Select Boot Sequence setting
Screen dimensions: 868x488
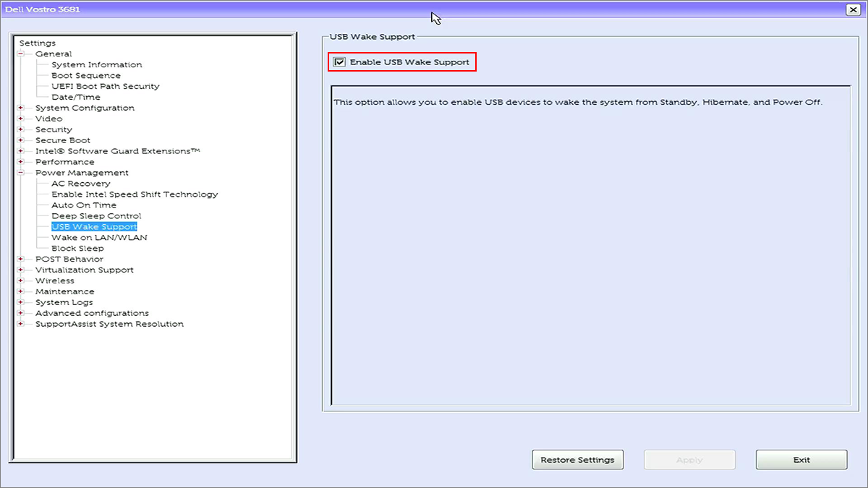[x=86, y=76]
